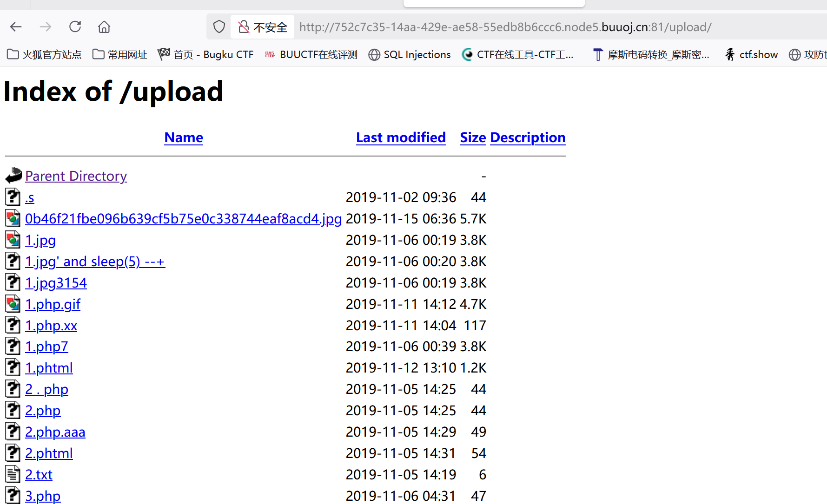This screenshot has width=827, height=504.
Task: Click the unknown-file icon beside 2.php.aaa
Action: (13, 432)
